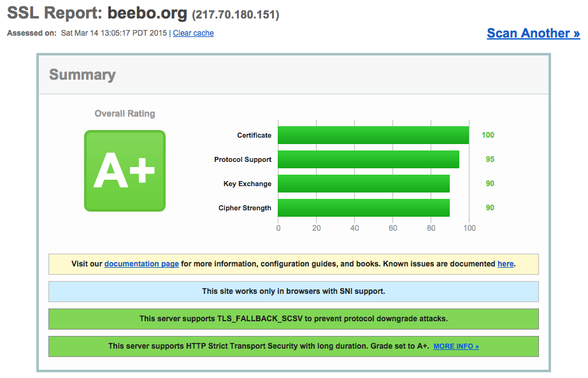Follow the known issues 'here' link
The width and height of the screenshot is (588, 378).
(505, 264)
